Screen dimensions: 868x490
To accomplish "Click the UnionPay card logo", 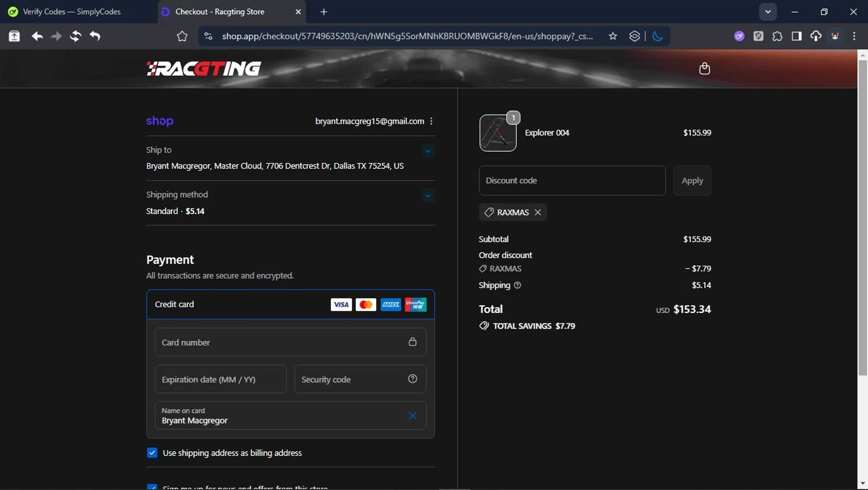I will [415, 304].
